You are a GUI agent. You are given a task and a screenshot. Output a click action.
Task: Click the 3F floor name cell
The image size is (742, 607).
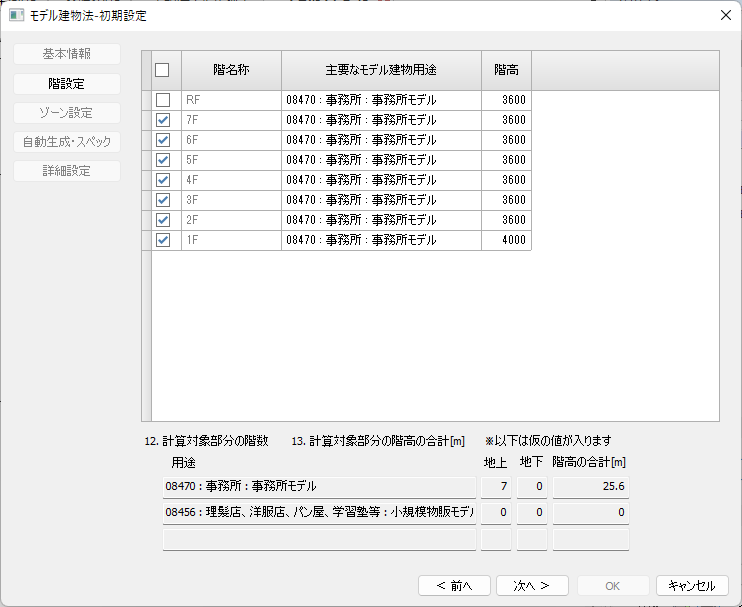click(231, 200)
